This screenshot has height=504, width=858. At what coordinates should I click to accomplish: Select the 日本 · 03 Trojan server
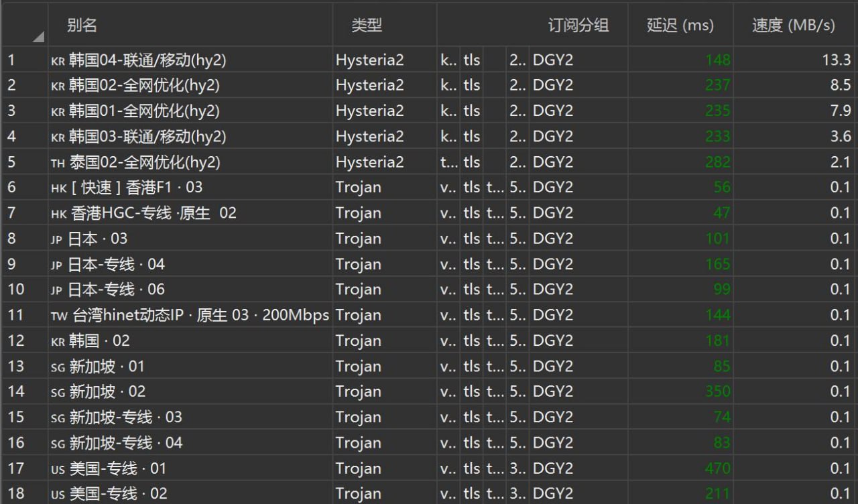pos(98,239)
